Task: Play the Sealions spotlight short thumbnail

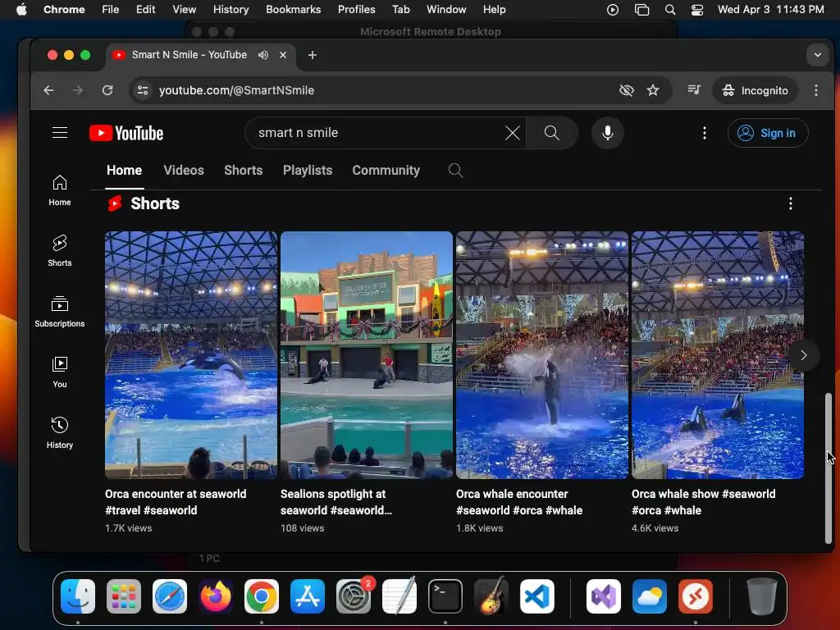Action: coord(367,354)
